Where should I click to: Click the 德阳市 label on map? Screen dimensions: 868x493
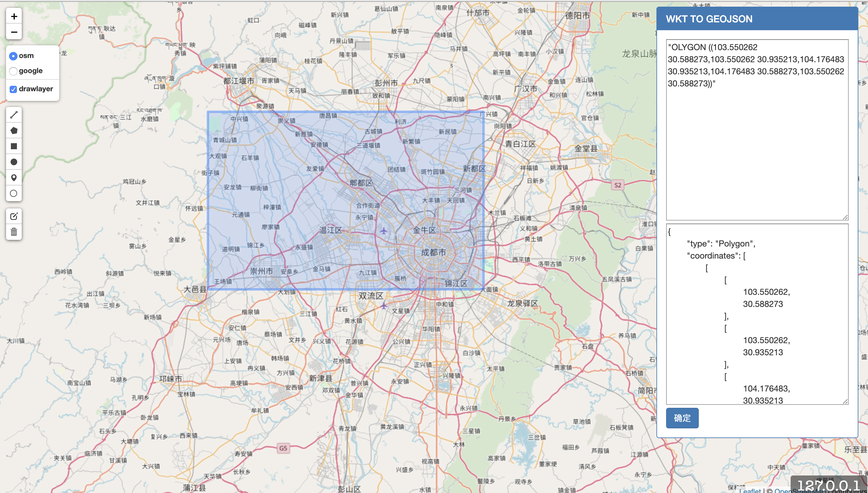pyautogui.click(x=578, y=16)
